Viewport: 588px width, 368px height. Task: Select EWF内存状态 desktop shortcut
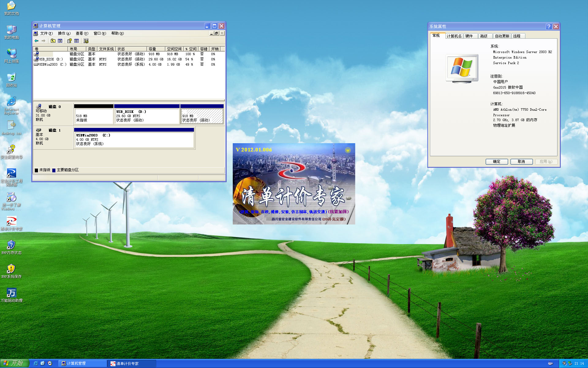(11, 247)
